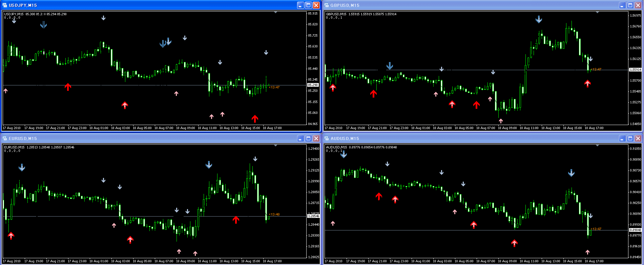Click the USDJPY,M15 quote header text
644x265 pixels.
pyautogui.click(x=35, y=14)
